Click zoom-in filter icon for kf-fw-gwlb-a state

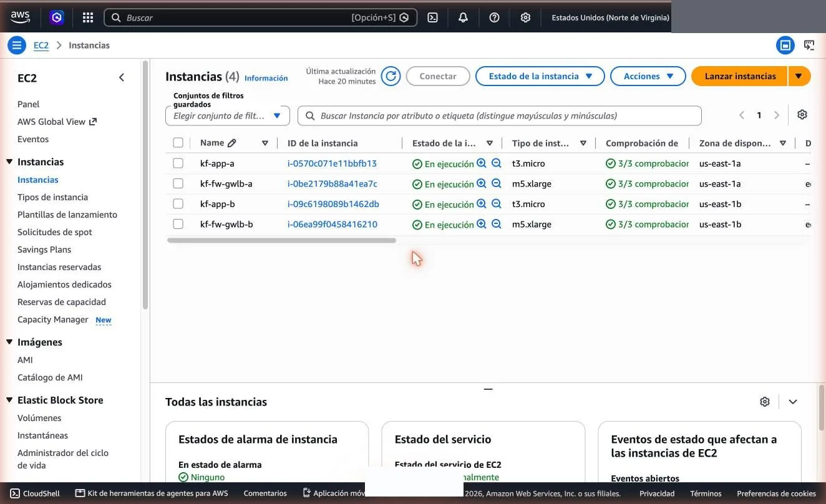point(482,183)
